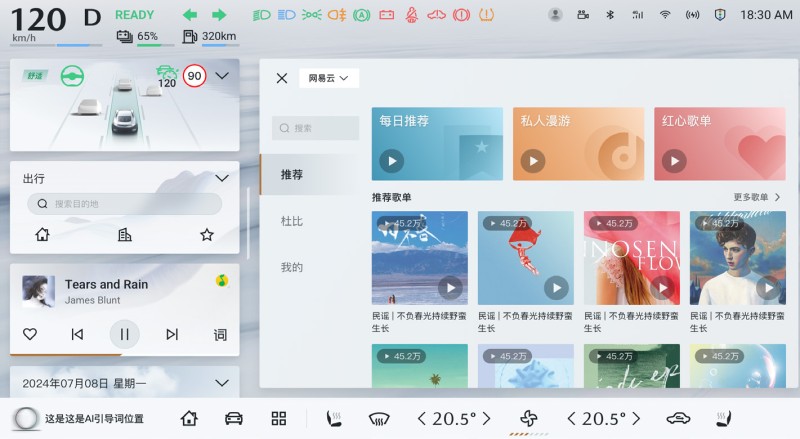Open second-row green handwriting playlist cover

632,365
